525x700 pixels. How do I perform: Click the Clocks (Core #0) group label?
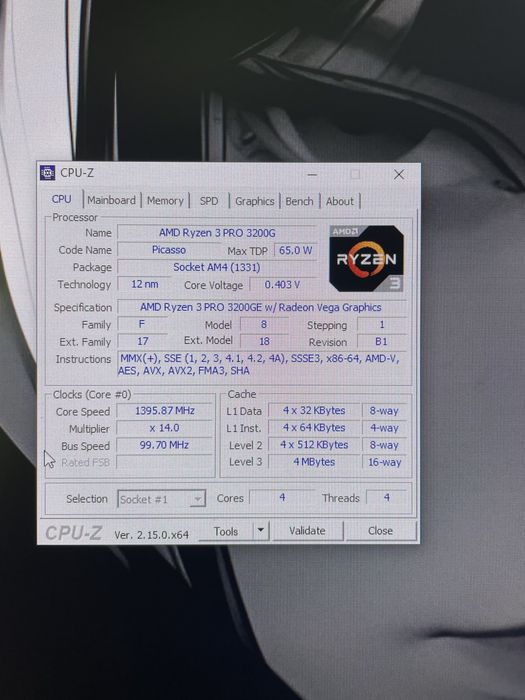click(x=92, y=395)
